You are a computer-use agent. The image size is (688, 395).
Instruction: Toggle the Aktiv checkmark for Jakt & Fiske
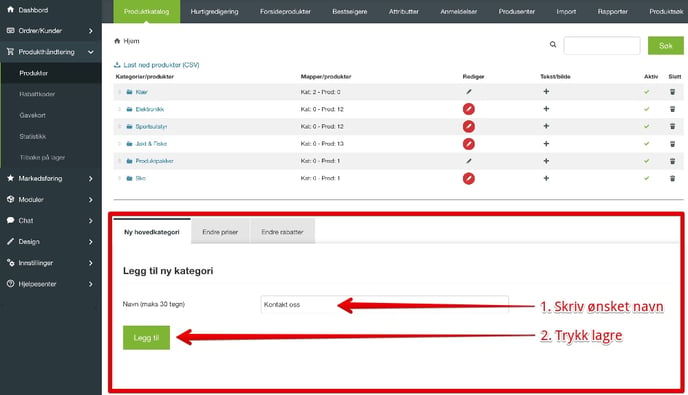[646, 144]
